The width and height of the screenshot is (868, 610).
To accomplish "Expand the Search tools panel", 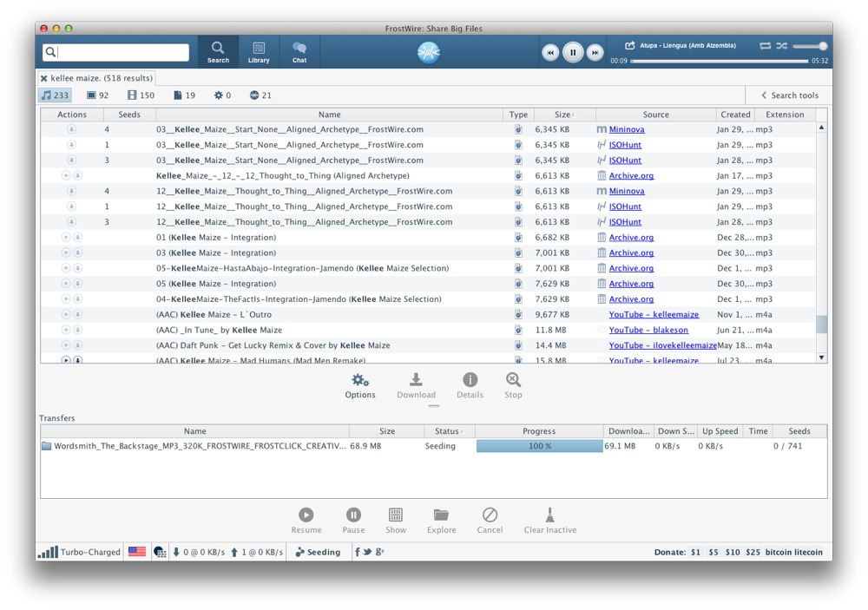I will [x=789, y=95].
